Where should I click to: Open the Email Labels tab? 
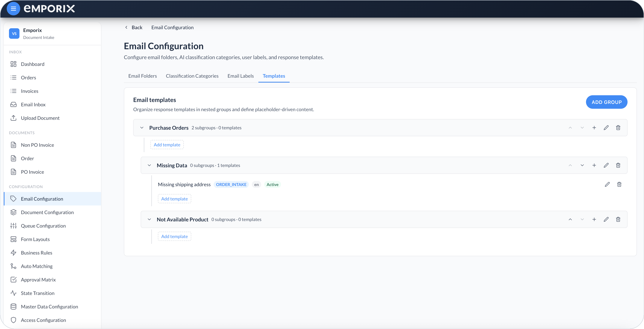[x=240, y=76]
